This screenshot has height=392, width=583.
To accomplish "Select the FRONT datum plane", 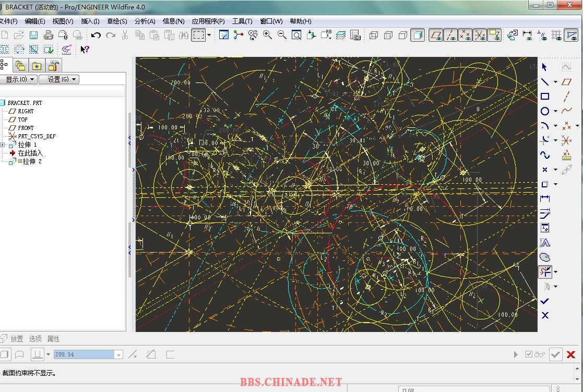I will tap(26, 128).
